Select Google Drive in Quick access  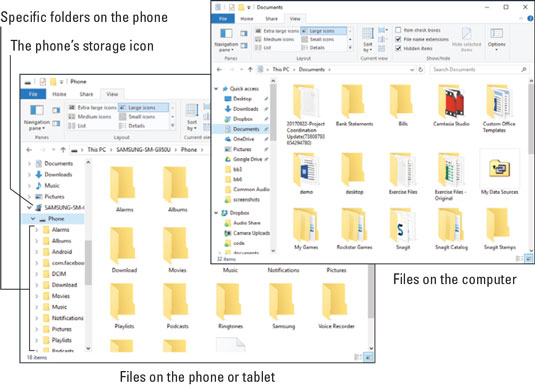coord(244,159)
